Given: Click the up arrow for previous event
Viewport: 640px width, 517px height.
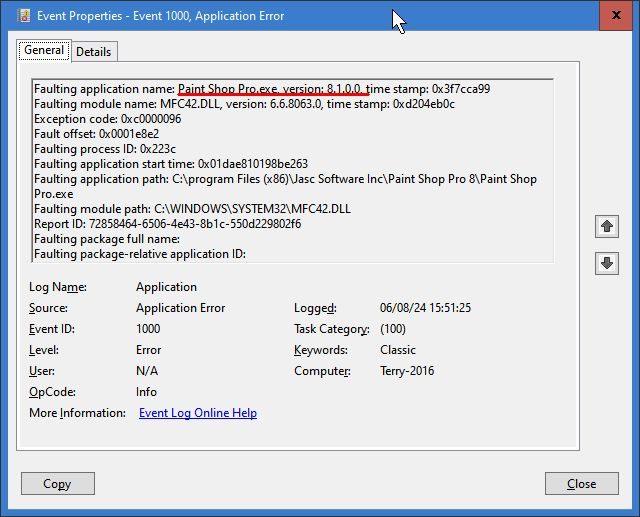Looking at the screenshot, I should coord(607,226).
